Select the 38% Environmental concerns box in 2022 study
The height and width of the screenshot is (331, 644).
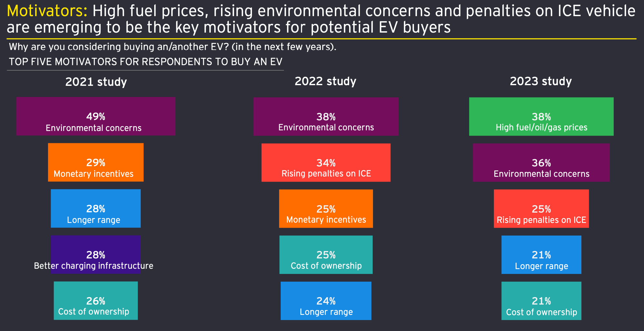click(326, 116)
